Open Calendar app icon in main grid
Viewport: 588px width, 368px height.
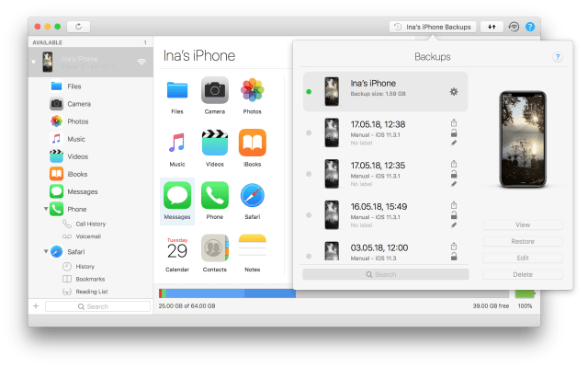[x=177, y=248]
